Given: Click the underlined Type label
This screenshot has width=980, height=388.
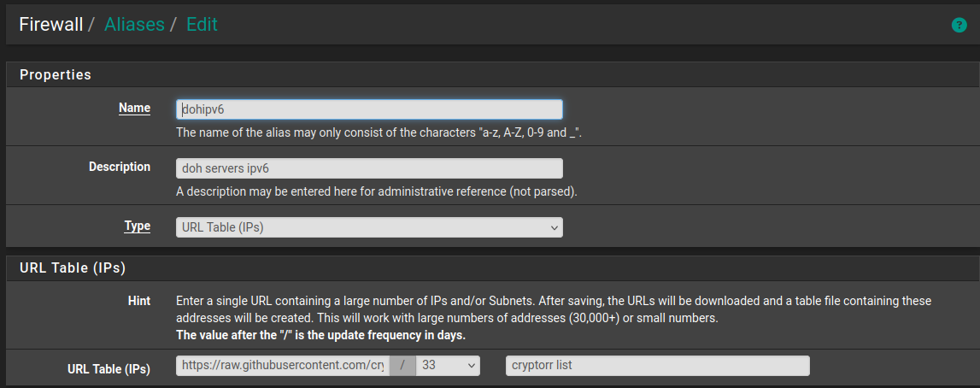Looking at the screenshot, I should (137, 226).
